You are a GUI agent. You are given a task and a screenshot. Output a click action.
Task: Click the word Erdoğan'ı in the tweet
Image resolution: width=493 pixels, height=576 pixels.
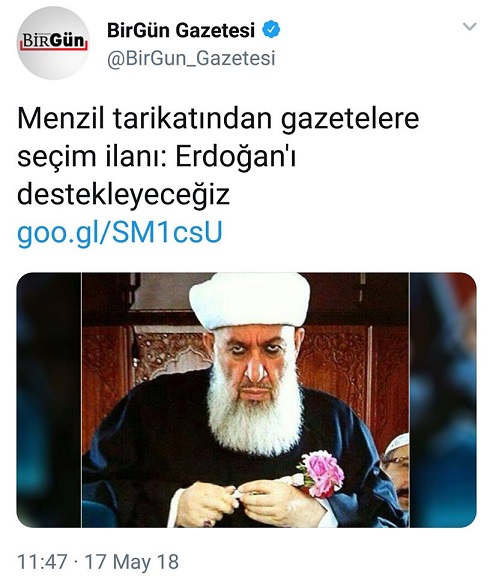(235, 156)
